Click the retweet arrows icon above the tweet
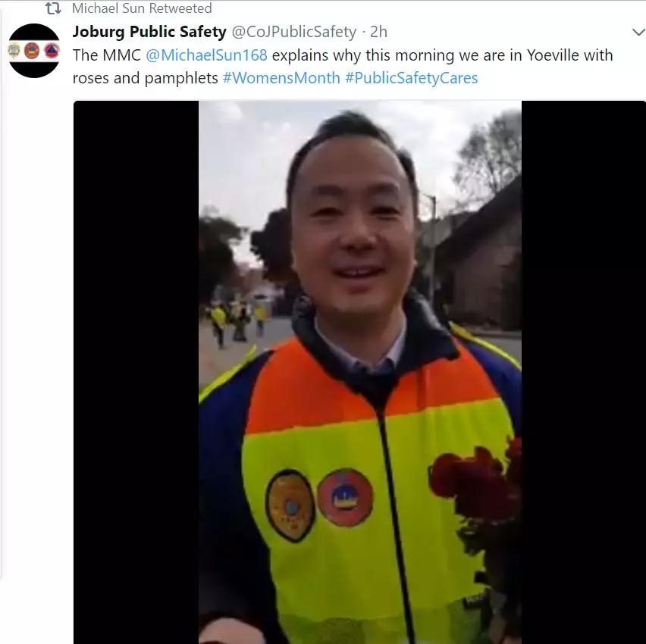 point(53,8)
